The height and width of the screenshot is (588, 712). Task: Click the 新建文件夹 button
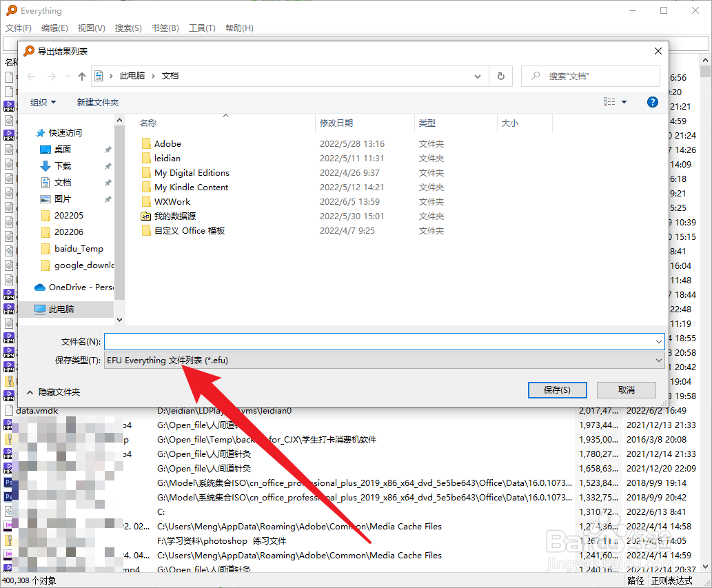click(x=98, y=103)
